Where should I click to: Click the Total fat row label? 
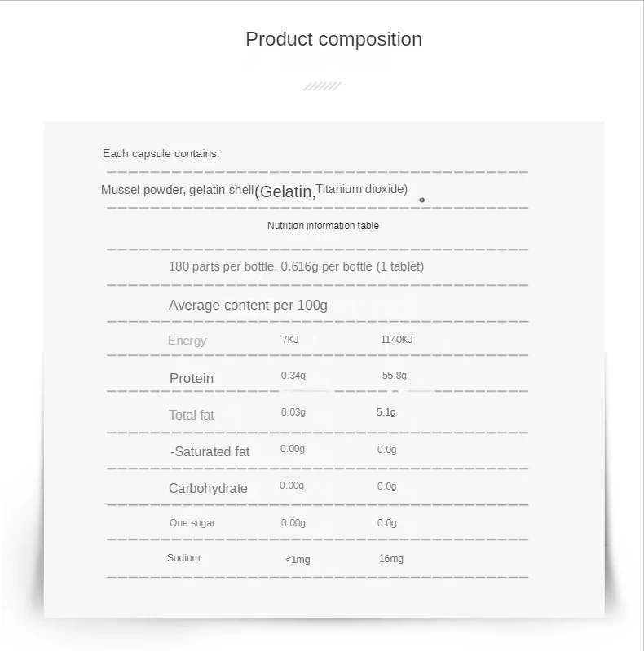pyautogui.click(x=192, y=415)
